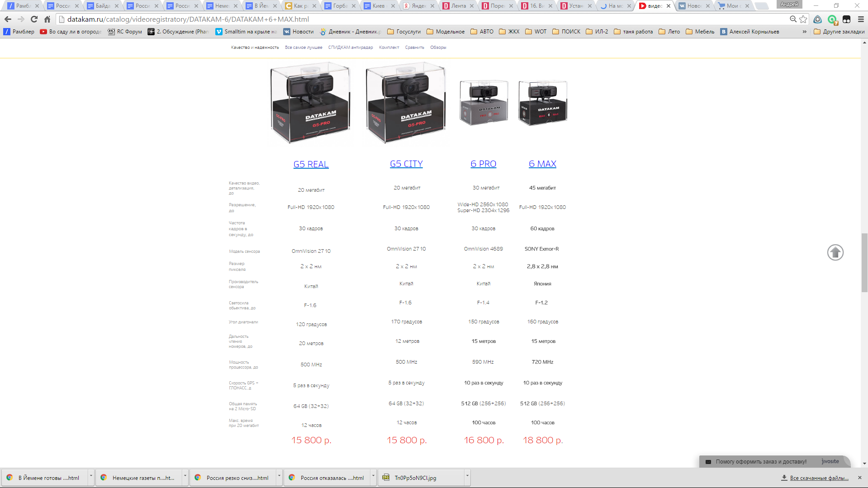Click the 6 PRO camera box image
868x488 pixels.
click(x=484, y=103)
